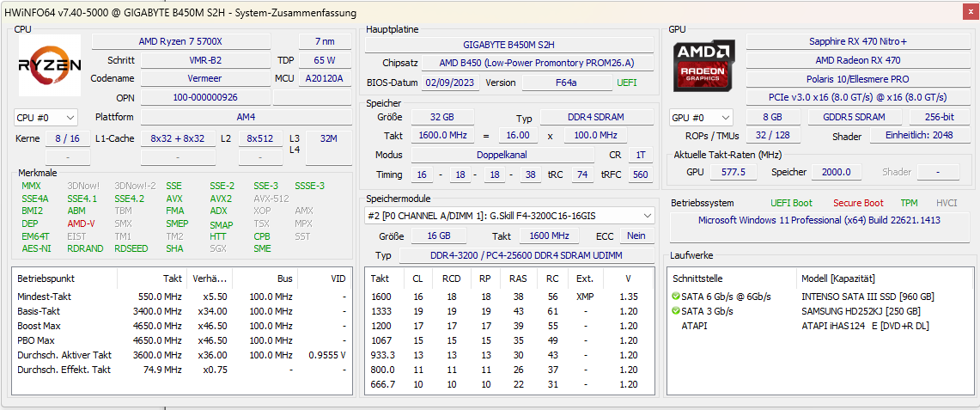Click the 7 nm process field

[x=325, y=41]
